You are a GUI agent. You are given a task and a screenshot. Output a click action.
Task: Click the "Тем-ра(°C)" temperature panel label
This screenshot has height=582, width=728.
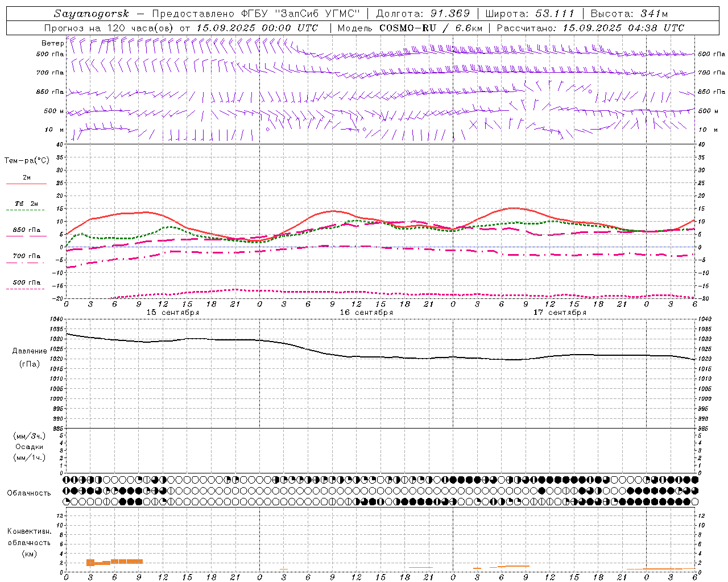[x=27, y=160]
